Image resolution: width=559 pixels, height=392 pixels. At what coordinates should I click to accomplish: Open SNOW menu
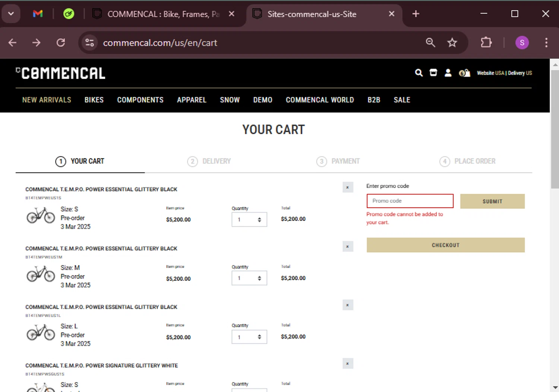pyautogui.click(x=230, y=100)
